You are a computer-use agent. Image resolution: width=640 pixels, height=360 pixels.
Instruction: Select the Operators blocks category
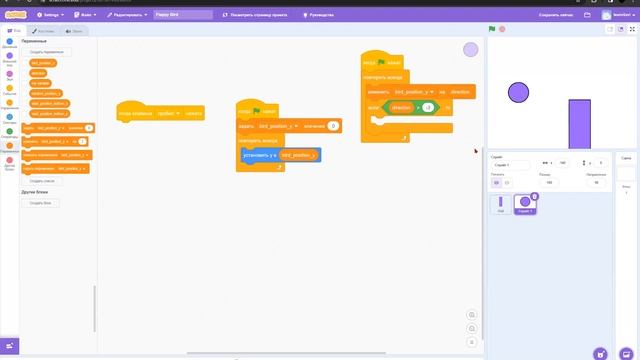pos(9,133)
